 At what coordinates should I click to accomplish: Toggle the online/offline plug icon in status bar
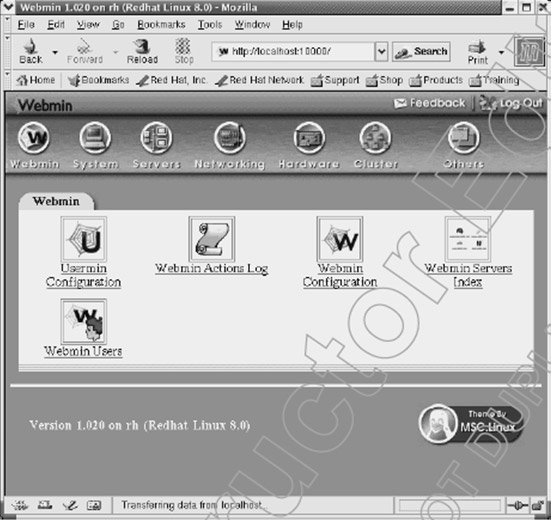518,506
